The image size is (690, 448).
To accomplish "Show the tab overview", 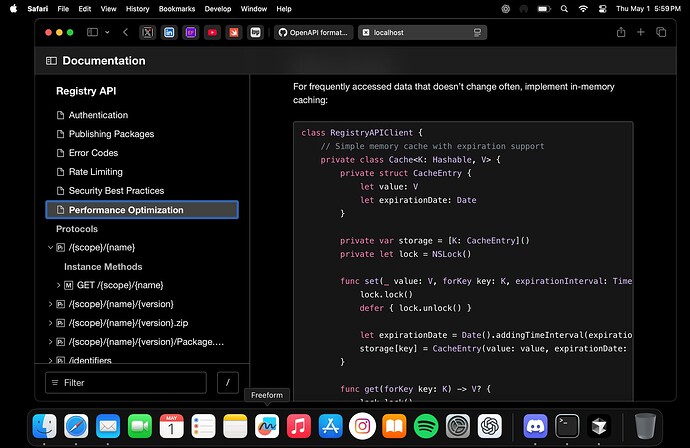I will (661, 32).
